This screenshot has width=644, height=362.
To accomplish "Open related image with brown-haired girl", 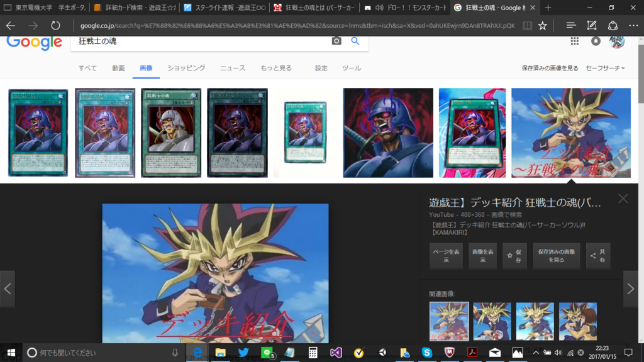I will coord(578,321).
